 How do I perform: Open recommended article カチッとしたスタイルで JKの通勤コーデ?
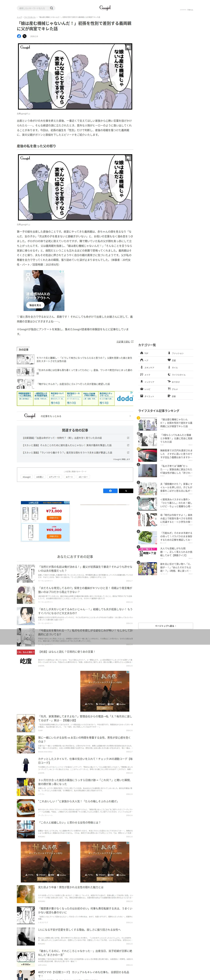click(75, 766)
